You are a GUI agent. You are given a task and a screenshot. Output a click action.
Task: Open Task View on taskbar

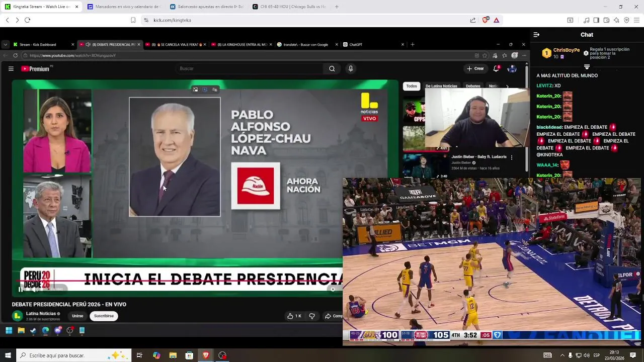pos(139,355)
